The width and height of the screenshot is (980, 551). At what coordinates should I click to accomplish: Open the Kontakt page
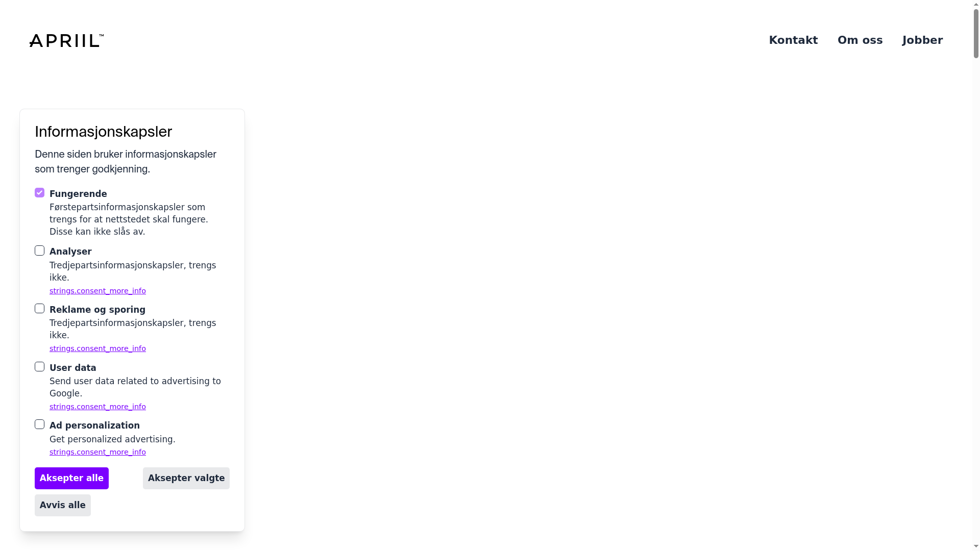tap(793, 40)
